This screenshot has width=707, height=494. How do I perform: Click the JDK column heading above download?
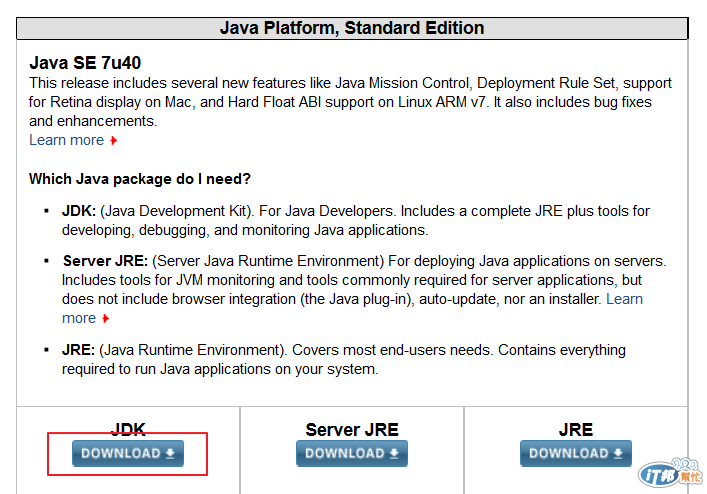coord(128,430)
